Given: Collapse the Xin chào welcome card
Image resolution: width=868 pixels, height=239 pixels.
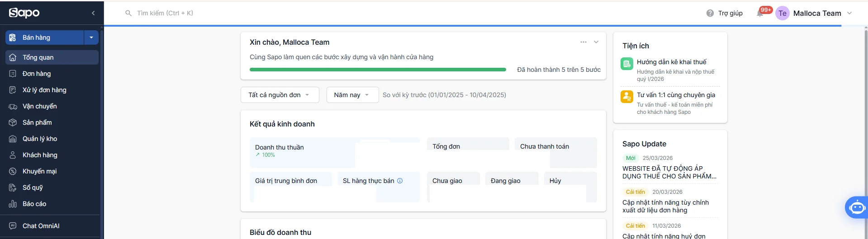Looking at the screenshot, I should pyautogui.click(x=596, y=42).
